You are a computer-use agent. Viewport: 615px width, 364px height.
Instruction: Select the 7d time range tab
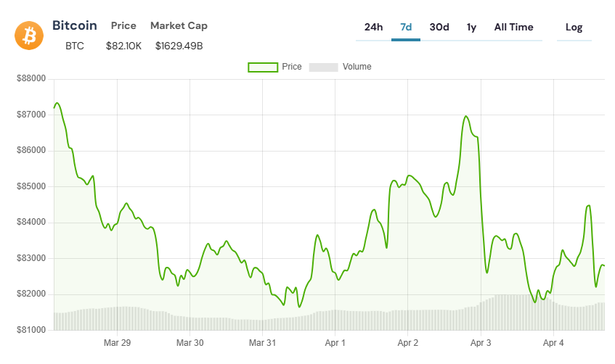click(406, 28)
